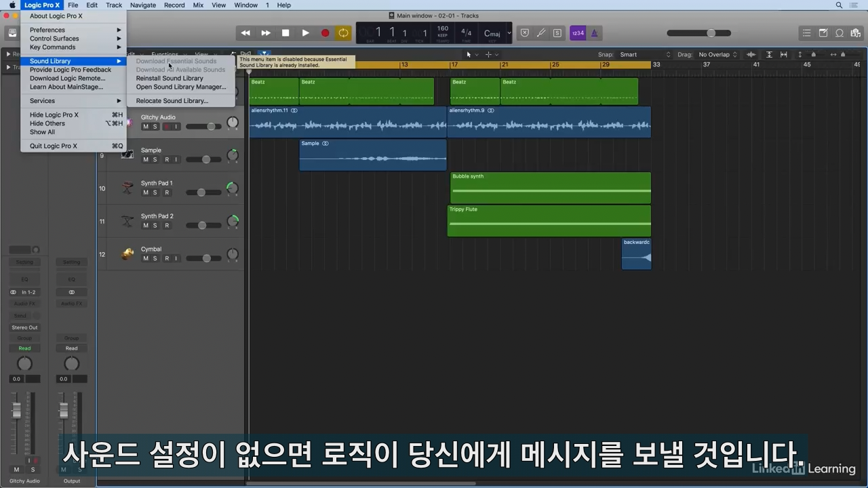Image resolution: width=868 pixels, height=488 pixels.
Task: Click the Stop transport button
Action: 285,33
